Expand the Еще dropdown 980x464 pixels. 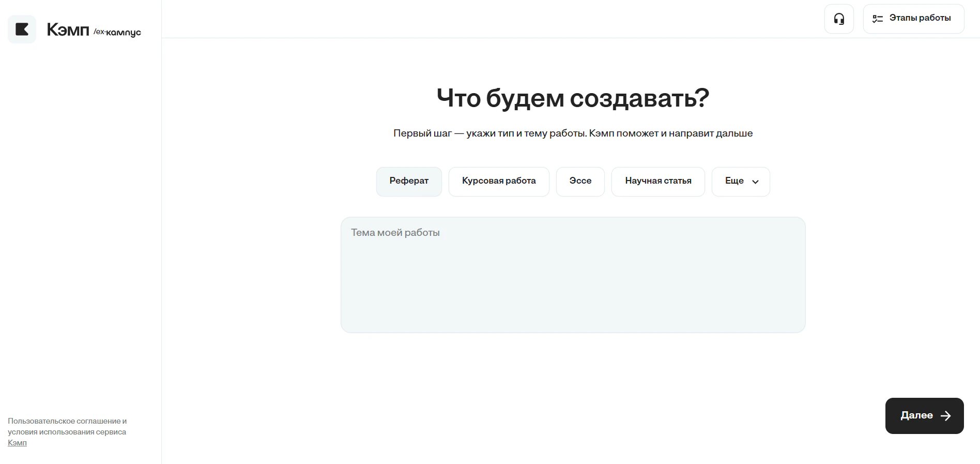point(741,182)
